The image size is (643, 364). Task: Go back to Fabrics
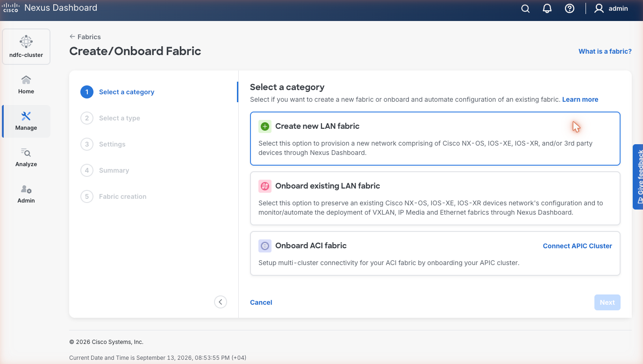(x=85, y=37)
